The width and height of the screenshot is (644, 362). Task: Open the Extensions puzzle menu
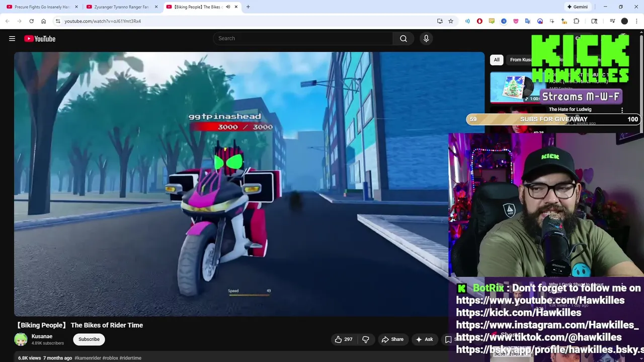(x=577, y=21)
